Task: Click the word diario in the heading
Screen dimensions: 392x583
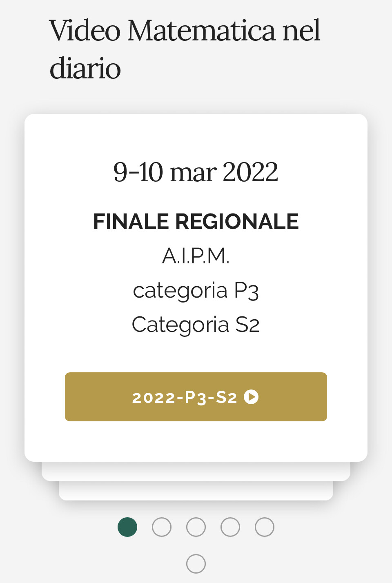Action: 85,68
